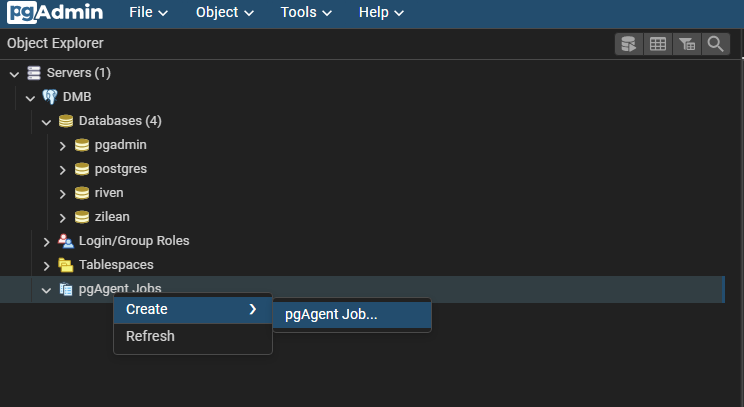Click the DMB elephant server icon
Viewport: 744px width, 407px height.
(50, 97)
